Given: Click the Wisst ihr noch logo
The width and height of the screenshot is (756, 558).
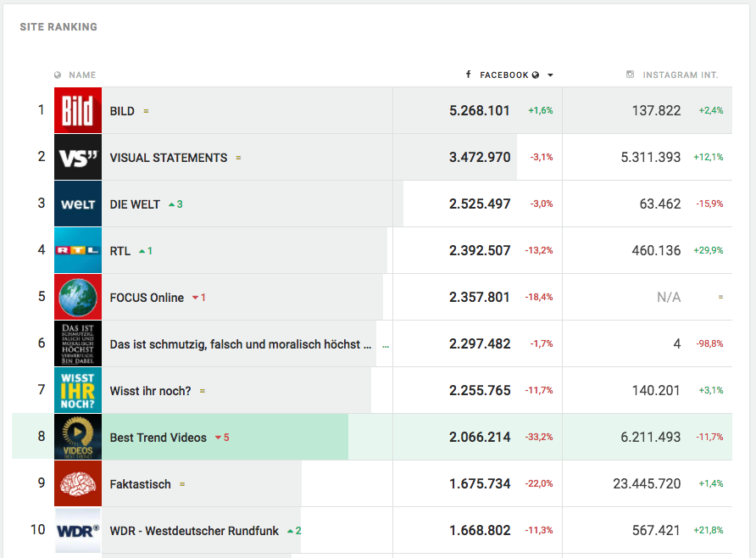Looking at the screenshot, I should [78, 391].
